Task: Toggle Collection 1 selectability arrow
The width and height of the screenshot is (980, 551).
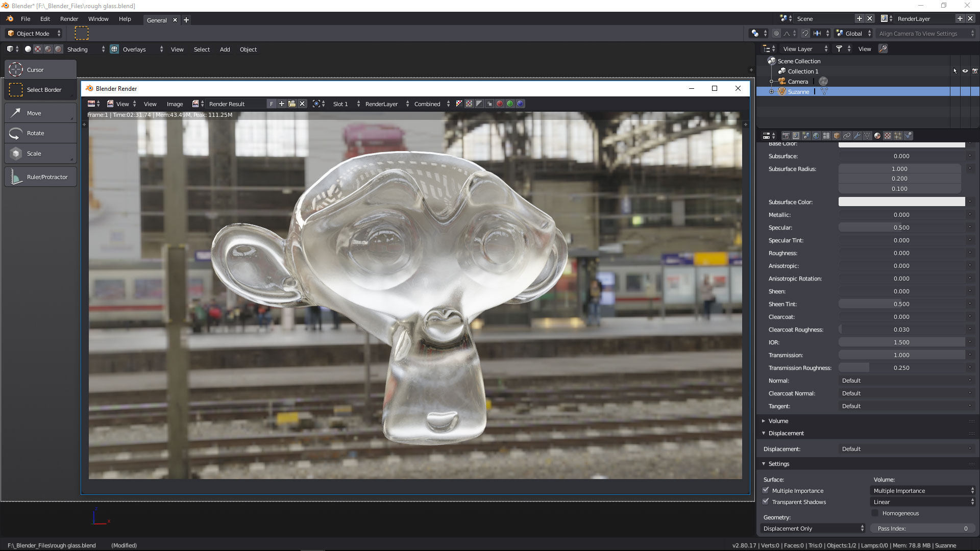Action: (955, 71)
